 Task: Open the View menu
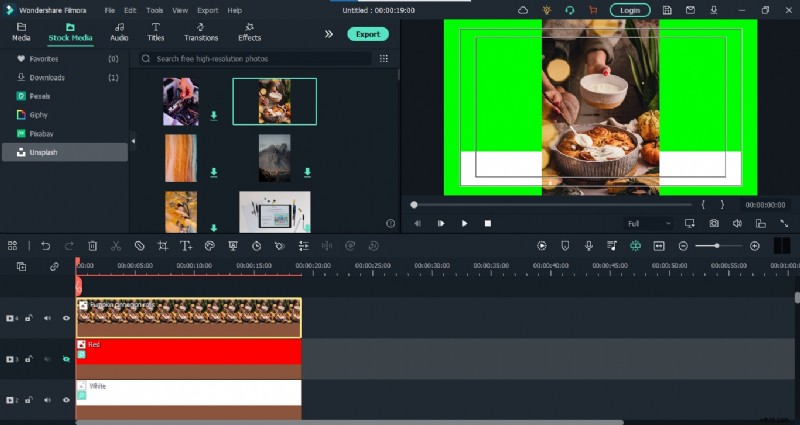180,10
